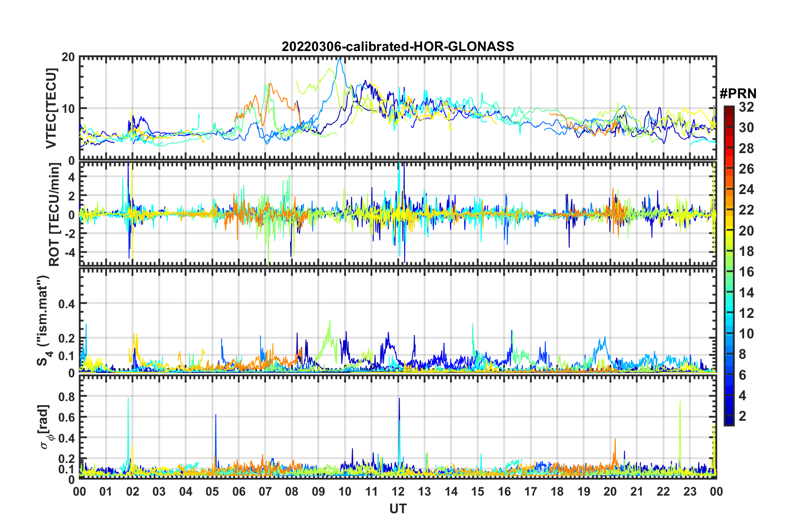Click colorbar tick label "8"
Viewport: 796px width, 532px height.
click(x=742, y=354)
